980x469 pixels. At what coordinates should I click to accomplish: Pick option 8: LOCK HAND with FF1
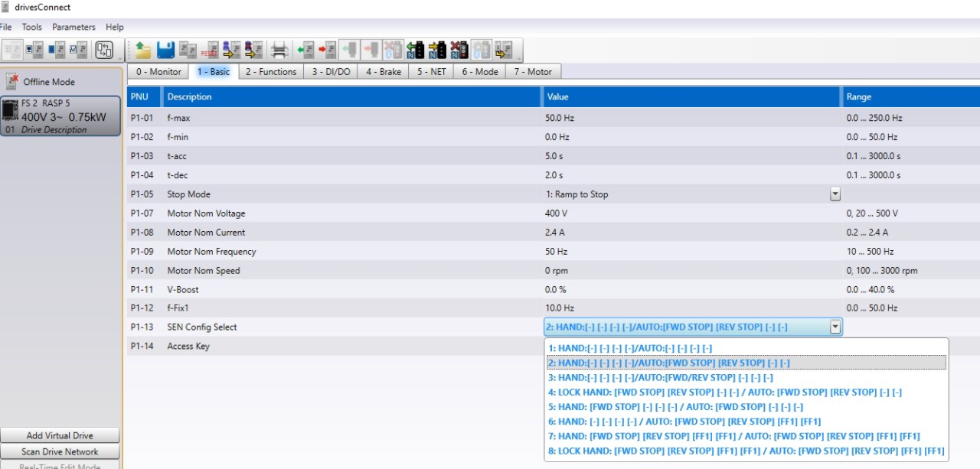pyautogui.click(x=746, y=451)
